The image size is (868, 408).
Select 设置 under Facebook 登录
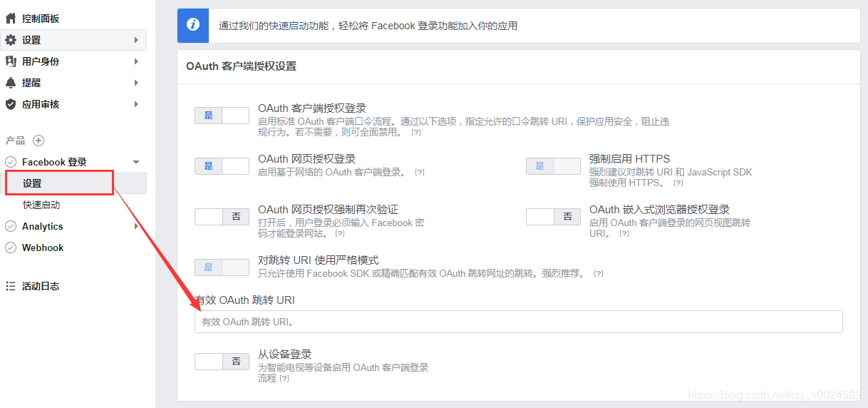32,183
